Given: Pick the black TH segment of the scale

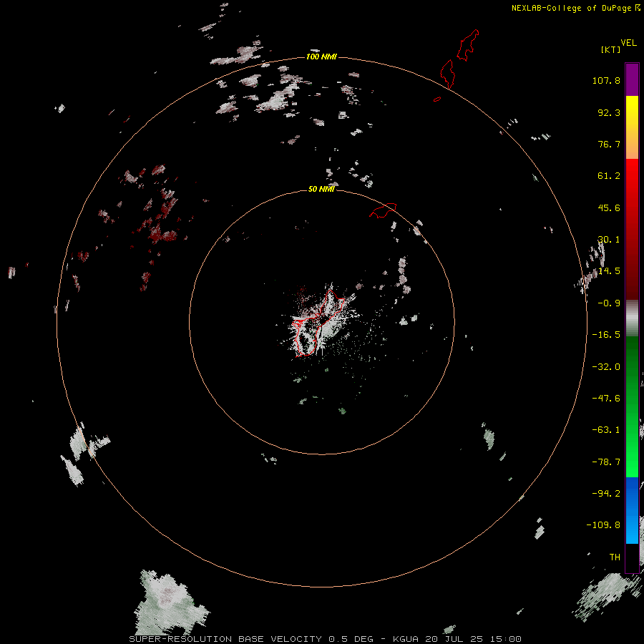Looking at the screenshot, I should click(632, 558).
